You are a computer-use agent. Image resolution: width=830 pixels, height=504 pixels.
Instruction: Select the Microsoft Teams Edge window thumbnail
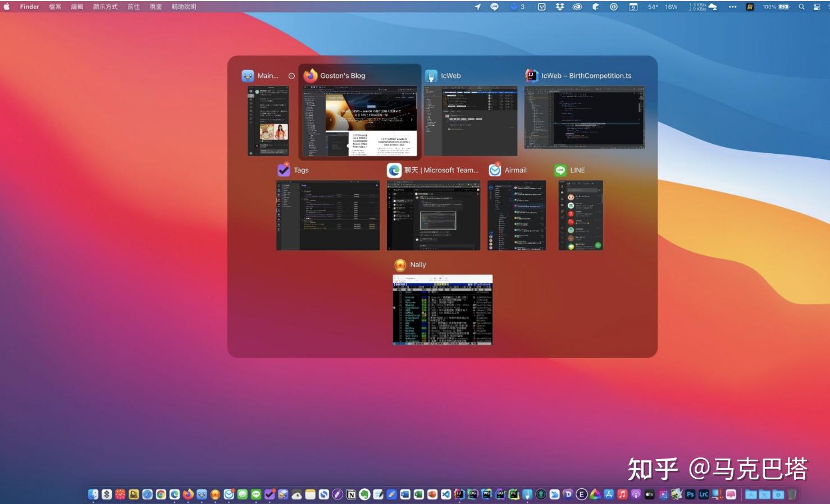coord(434,215)
